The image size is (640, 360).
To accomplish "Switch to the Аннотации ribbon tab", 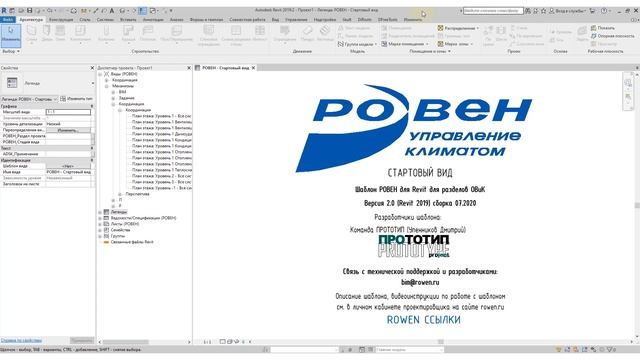I will pyautogui.click(x=153, y=19).
